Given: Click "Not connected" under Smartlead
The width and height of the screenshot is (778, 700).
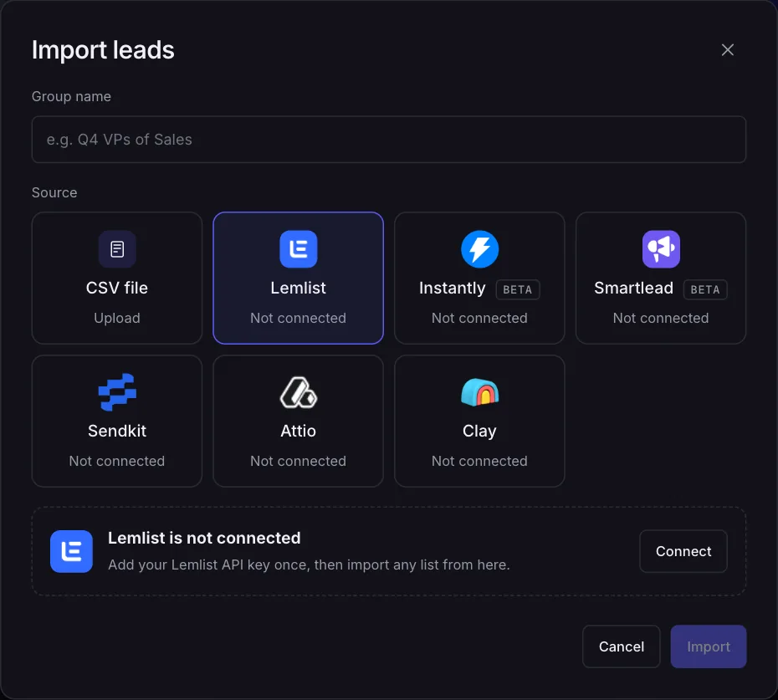Looking at the screenshot, I should click(x=661, y=318).
